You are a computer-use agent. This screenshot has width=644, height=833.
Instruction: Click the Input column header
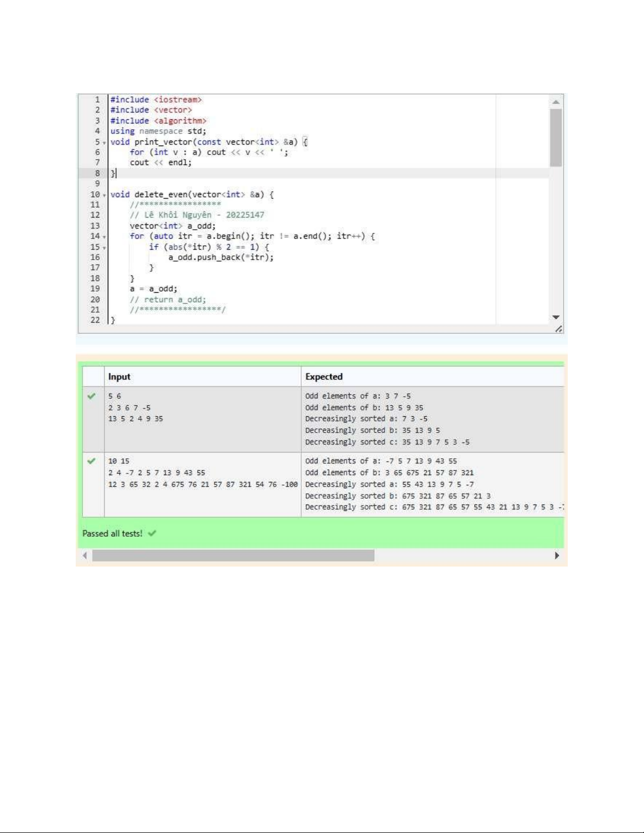click(x=119, y=377)
